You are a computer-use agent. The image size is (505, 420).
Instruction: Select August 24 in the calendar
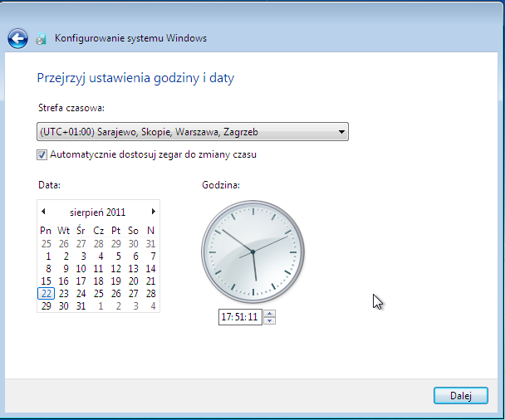81,294
